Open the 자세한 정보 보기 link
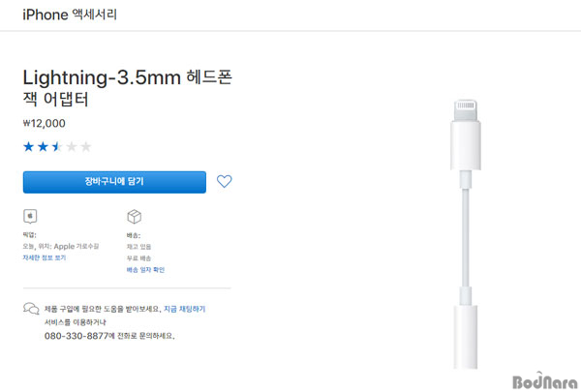Image resolution: width=581 pixels, height=392 pixels. click(x=45, y=257)
